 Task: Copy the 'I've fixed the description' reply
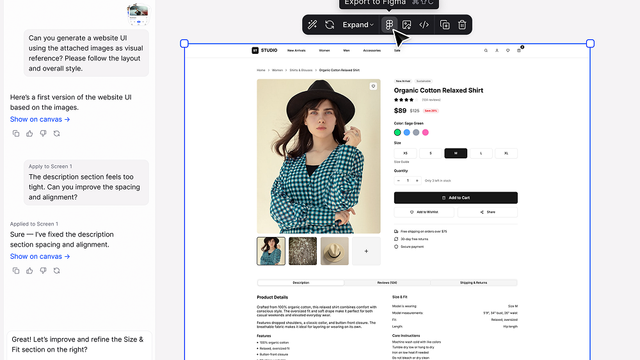[16, 271]
